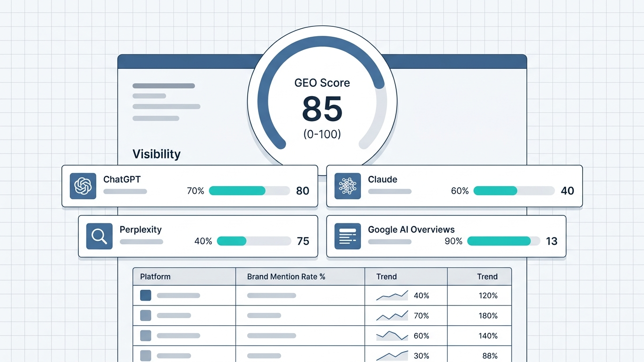Click the Visibility heading
This screenshot has height=362, width=644.
pos(157,154)
